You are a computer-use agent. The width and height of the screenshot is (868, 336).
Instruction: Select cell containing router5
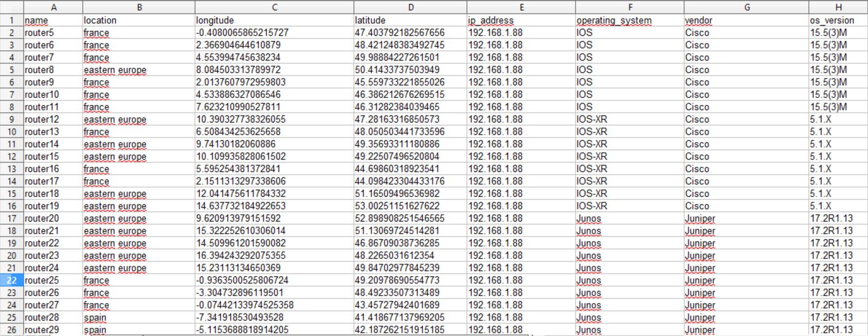coord(53,33)
